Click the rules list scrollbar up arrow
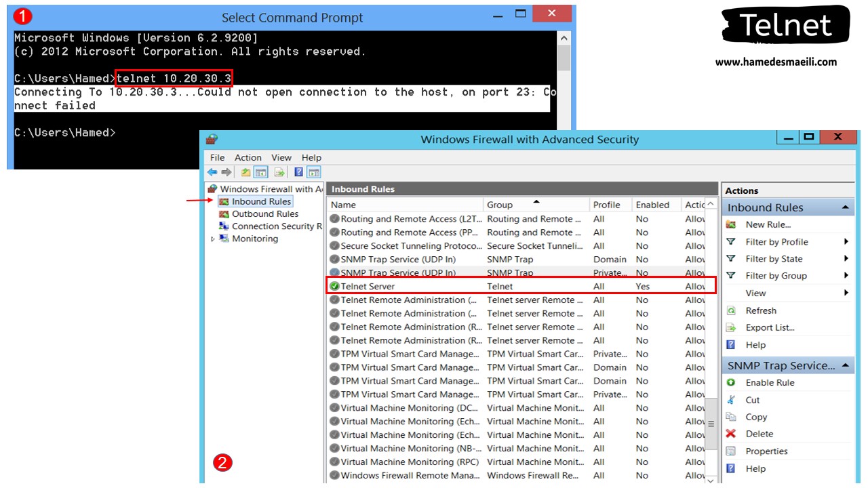The height and width of the screenshot is (488, 868). point(711,204)
